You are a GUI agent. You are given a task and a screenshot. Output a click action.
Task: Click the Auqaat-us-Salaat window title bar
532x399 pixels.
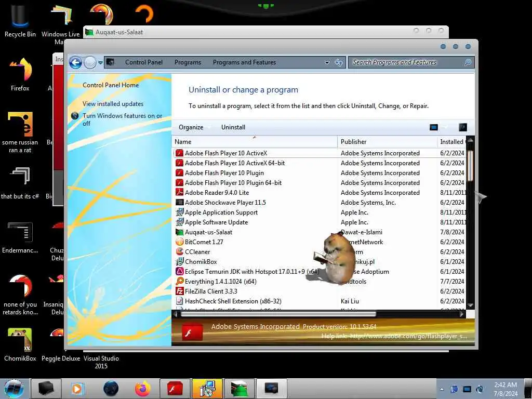[266, 32]
